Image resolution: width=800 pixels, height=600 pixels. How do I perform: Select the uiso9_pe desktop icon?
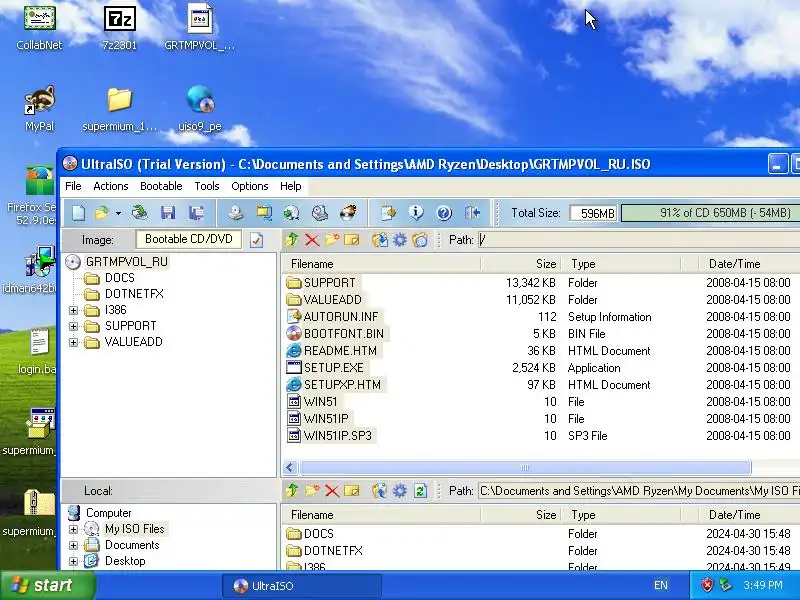coord(200,109)
